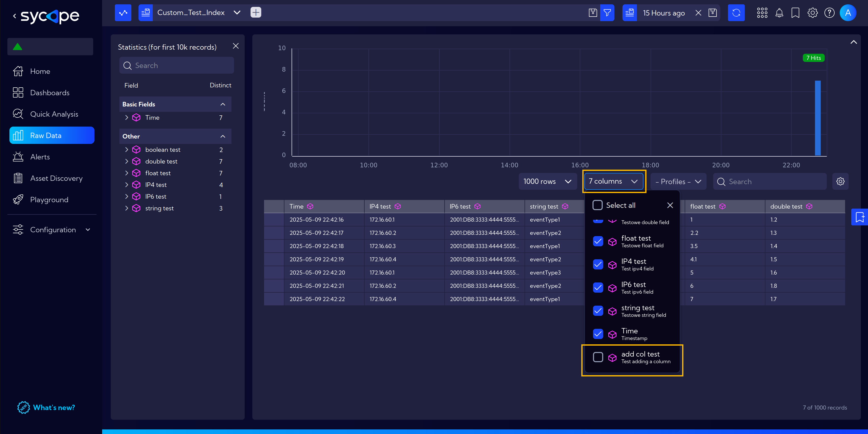Open notifications bell
The width and height of the screenshot is (868, 434).
click(779, 13)
